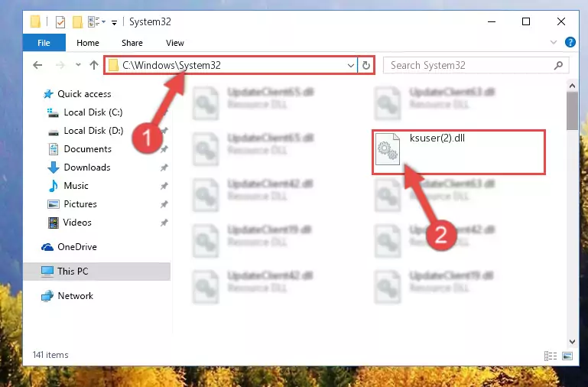588x387 pixels.
Task: Click the pin icon next to Music
Action: [x=164, y=186]
